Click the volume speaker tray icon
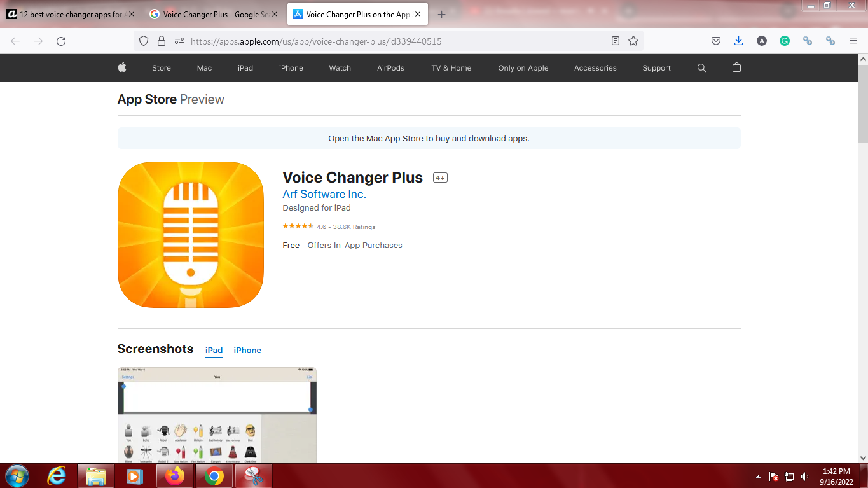Image resolution: width=868 pixels, height=488 pixels. (x=805, y=477)
